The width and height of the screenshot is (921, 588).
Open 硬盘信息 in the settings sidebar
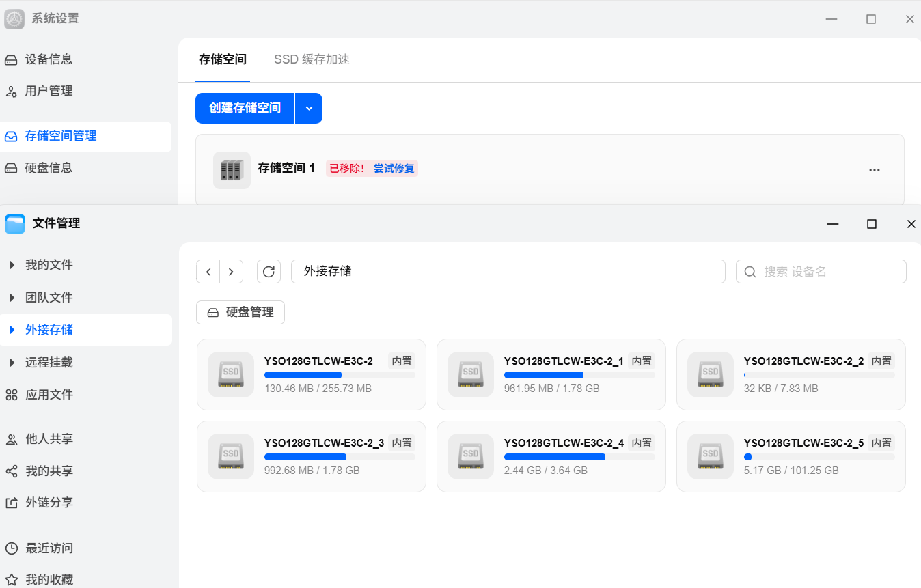pyautogui.click(x=49, y=168)
